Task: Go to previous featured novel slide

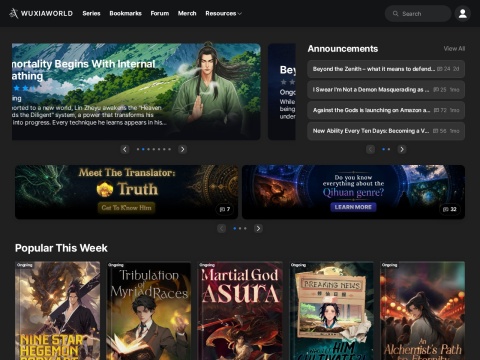Action: (125, 149)
